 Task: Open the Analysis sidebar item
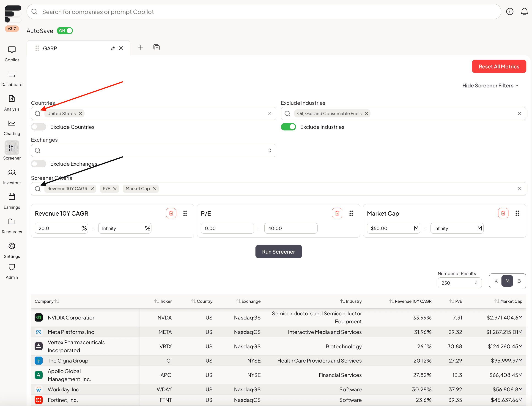(x=12, y=103)
